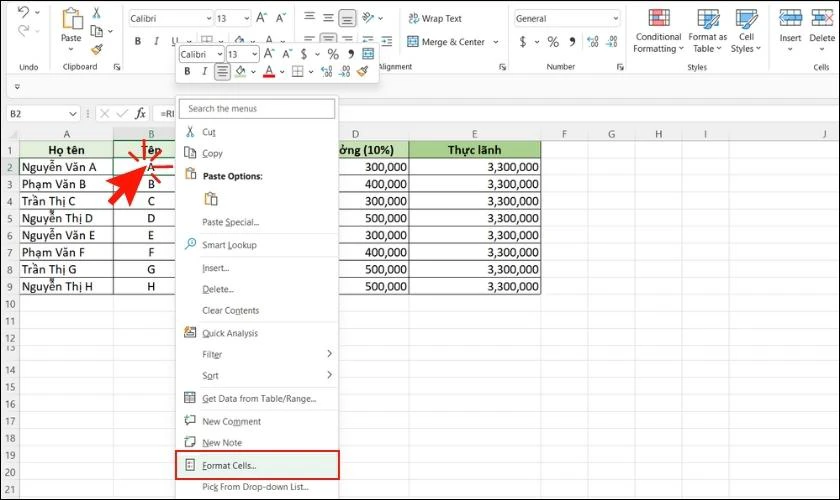Choose Quick Analysis in the context menu
The image size is (840, 500).
[258, 333]
